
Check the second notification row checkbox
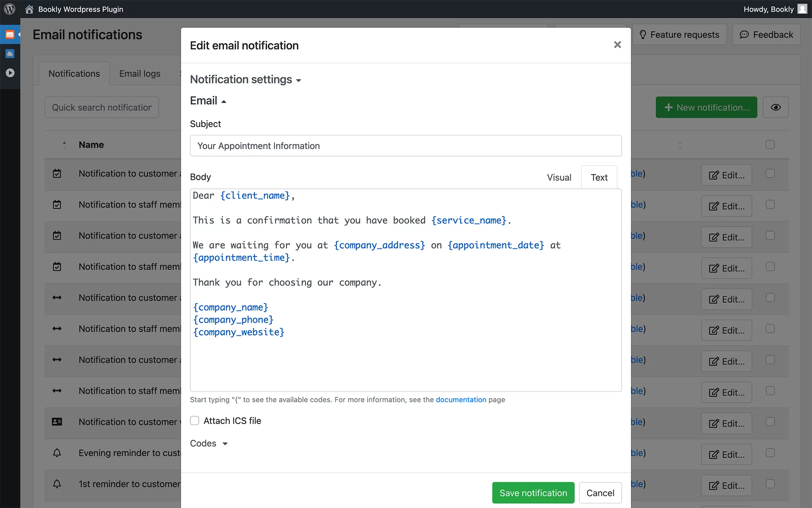pos(770,204)
